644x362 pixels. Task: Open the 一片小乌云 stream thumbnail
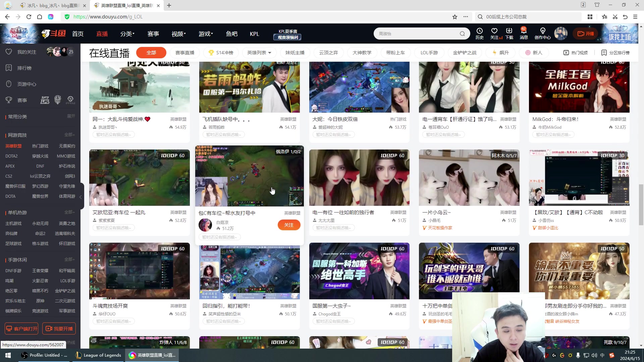[469, 178]
